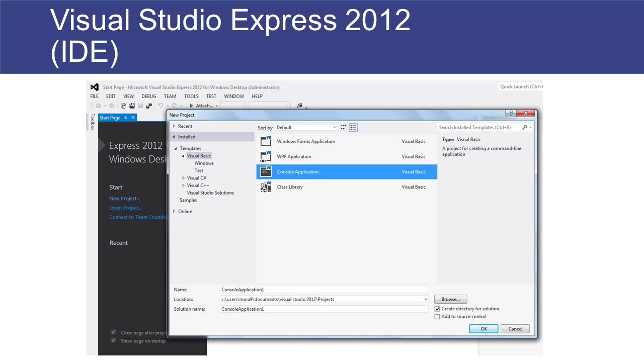Select Windows under Visual Basic tree
644x362 pixels.
tap(204, 163)
